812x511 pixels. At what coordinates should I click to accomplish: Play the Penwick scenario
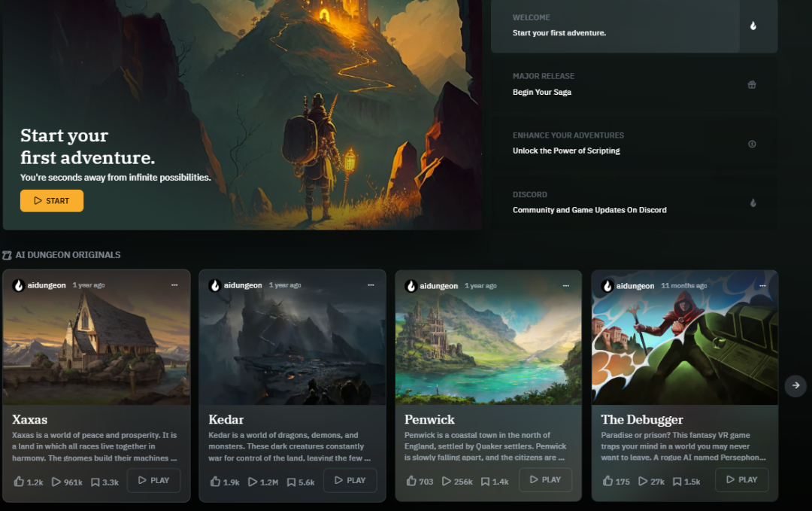545,480
